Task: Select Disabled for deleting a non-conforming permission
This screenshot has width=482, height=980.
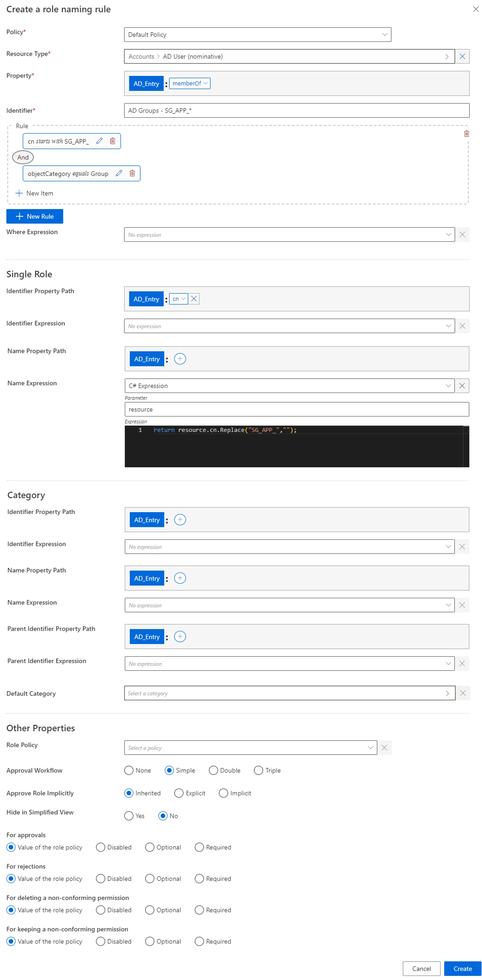Action: click(x=100, y=910)
